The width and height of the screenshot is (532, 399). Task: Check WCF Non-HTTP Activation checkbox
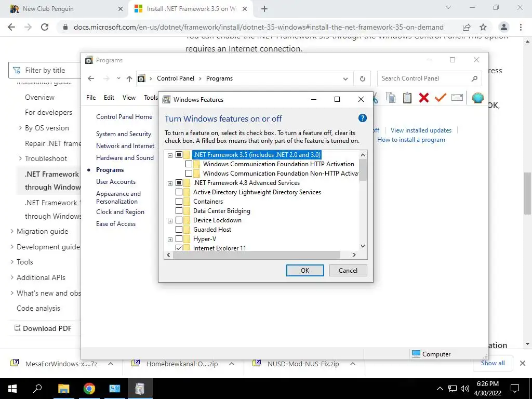[189, 174]
